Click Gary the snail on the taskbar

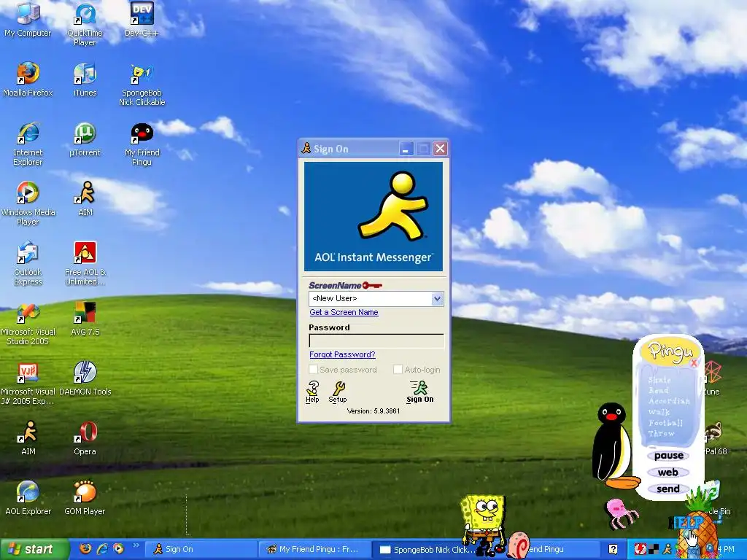pyautogui.click(x=519, y=545)
